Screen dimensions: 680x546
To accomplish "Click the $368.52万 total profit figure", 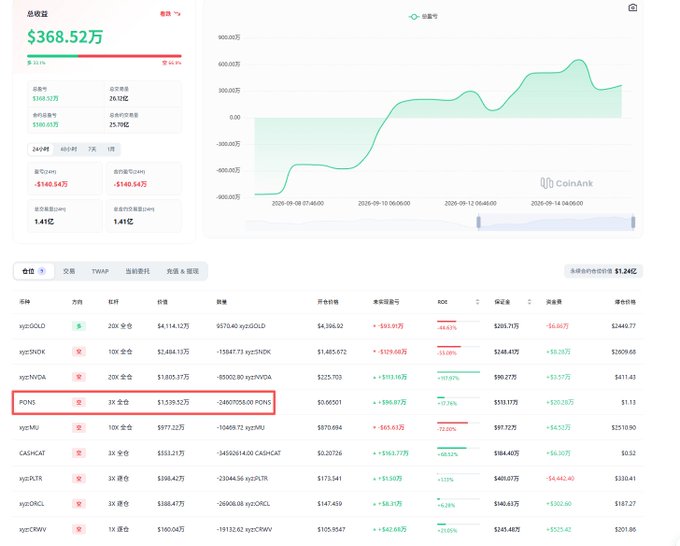I will pos(65,36).
